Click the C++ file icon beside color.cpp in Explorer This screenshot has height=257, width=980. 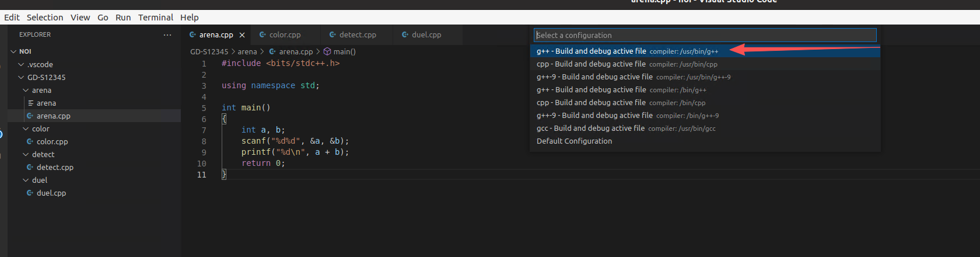click(30, 141)
